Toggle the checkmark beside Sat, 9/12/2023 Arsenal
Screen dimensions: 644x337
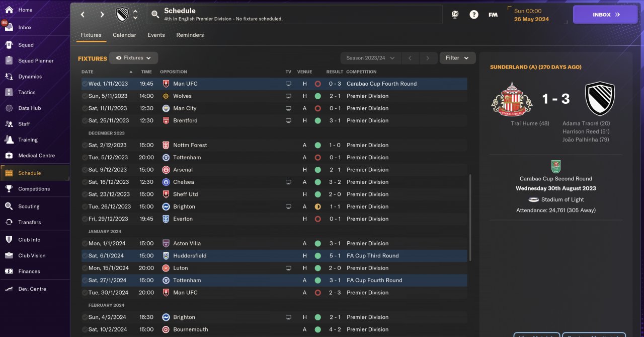[85, 170]
